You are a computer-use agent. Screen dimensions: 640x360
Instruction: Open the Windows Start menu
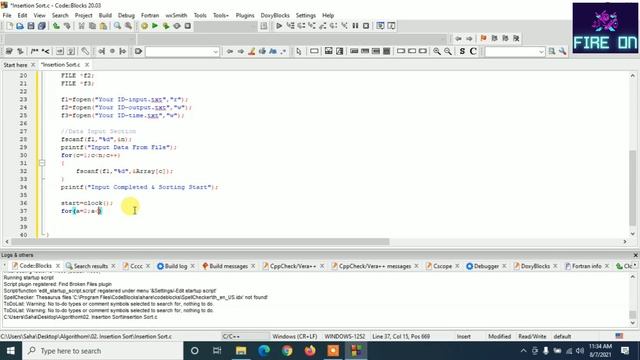click(x=11, y=351)
